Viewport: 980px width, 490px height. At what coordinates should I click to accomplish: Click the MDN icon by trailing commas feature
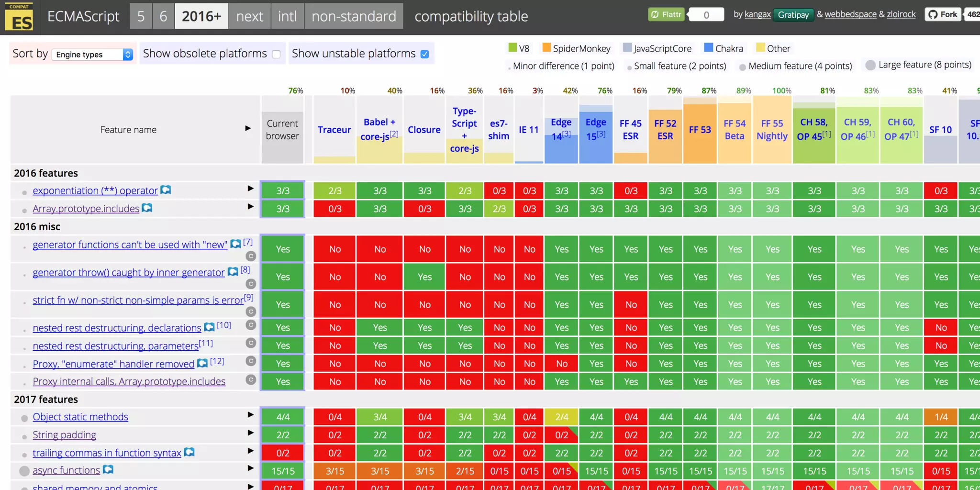point(189,452)
